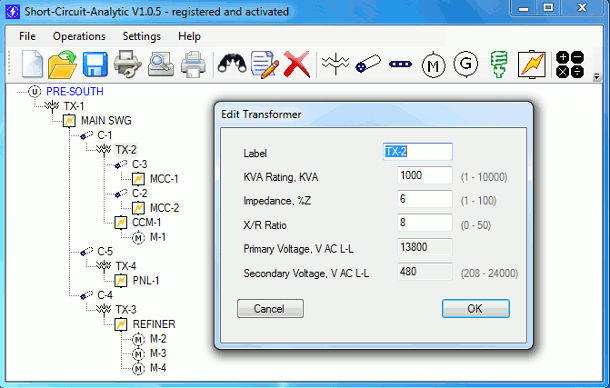Open the calculator operations icon

(x=570, y=65)
